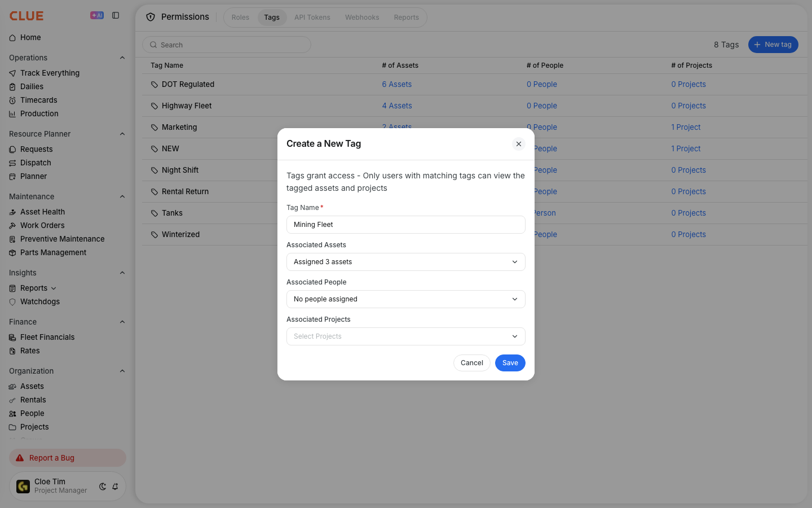
Task: Switch to the API Tokens tab
Action: 312,17
